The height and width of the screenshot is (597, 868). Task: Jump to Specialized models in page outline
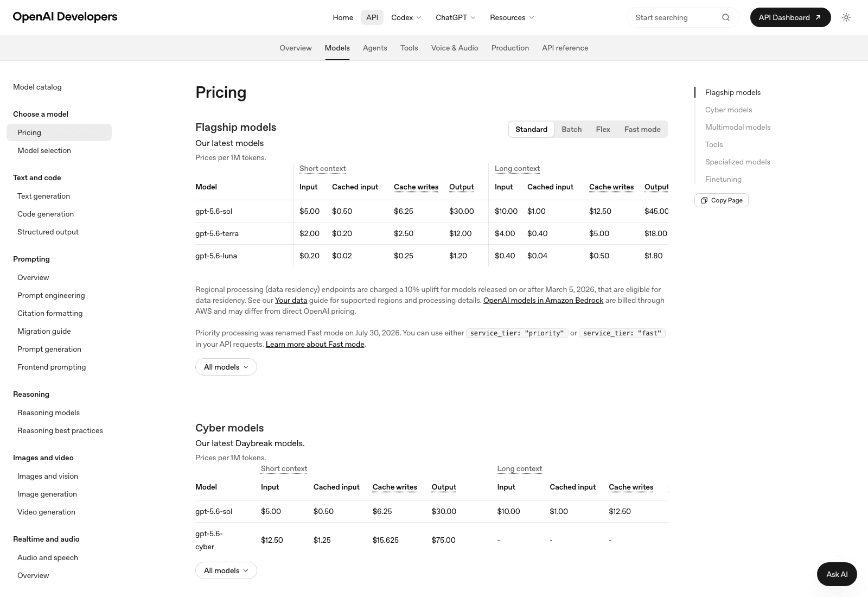tap(738, 162)
